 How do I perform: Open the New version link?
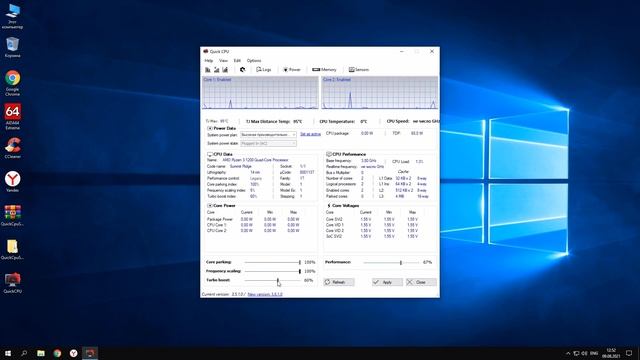click(265, 294)
